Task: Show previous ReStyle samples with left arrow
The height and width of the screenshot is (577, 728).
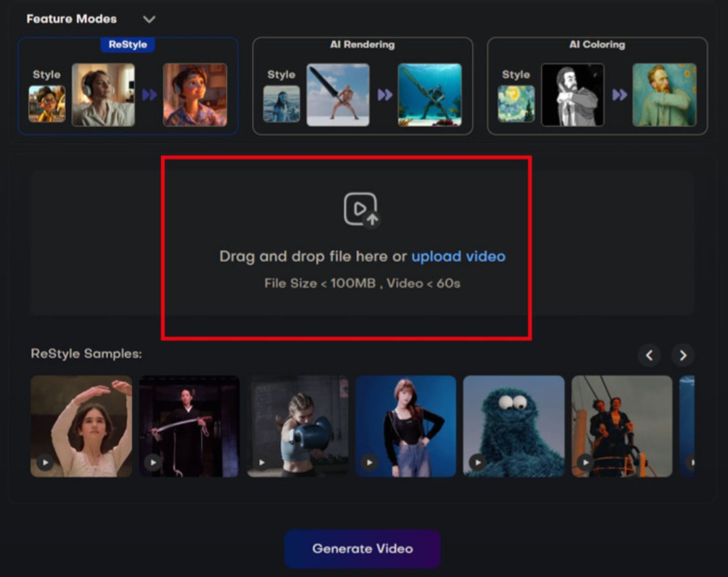Action: (x=649, y=355)
